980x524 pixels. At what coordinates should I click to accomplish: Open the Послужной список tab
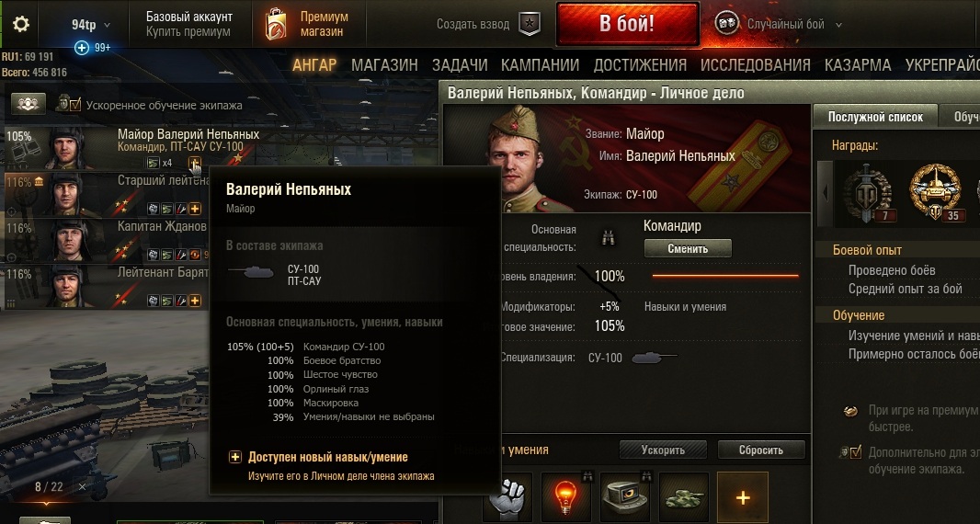click(x=875, y=117)
